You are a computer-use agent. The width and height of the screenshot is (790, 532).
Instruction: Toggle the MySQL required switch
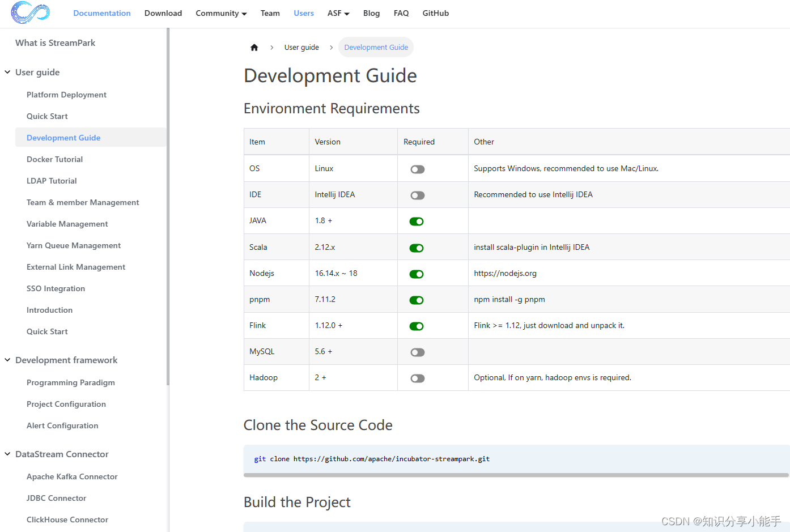(x=418, y=352)
